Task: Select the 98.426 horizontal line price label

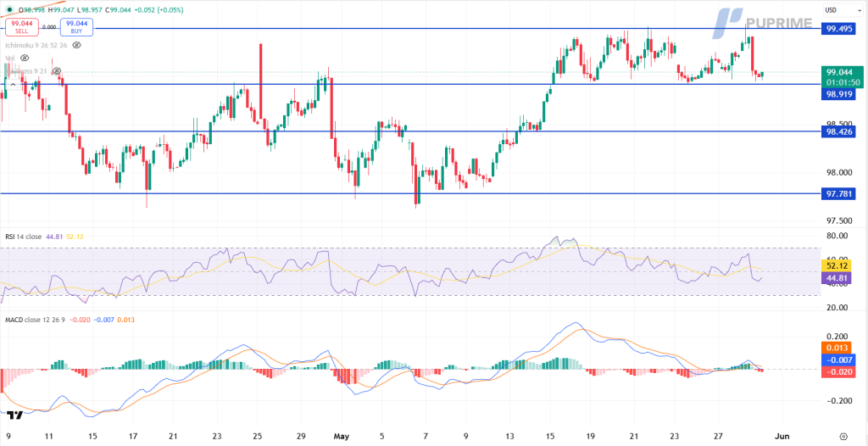Action: tap(839, 132)
